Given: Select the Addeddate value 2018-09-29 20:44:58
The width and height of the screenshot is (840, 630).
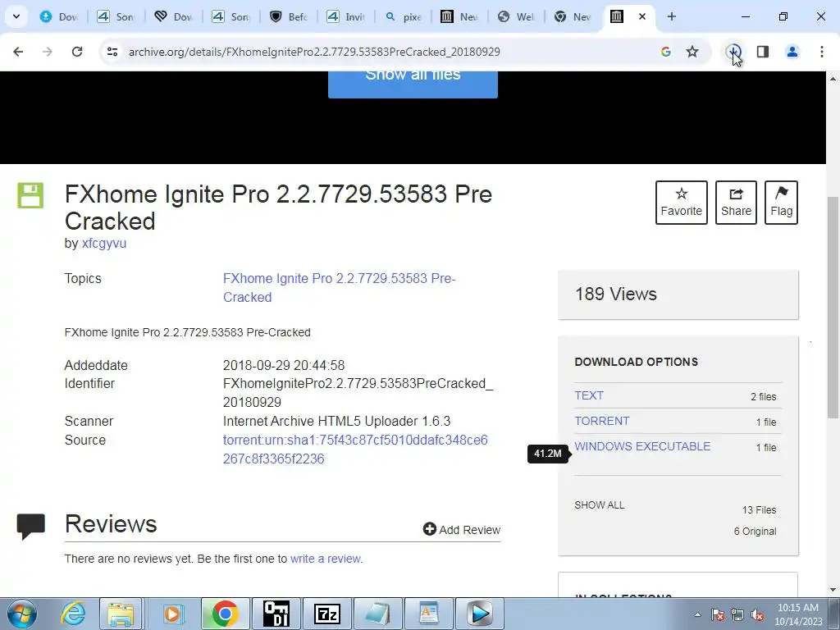Looking at the screenshot, I should coord(283,365).
